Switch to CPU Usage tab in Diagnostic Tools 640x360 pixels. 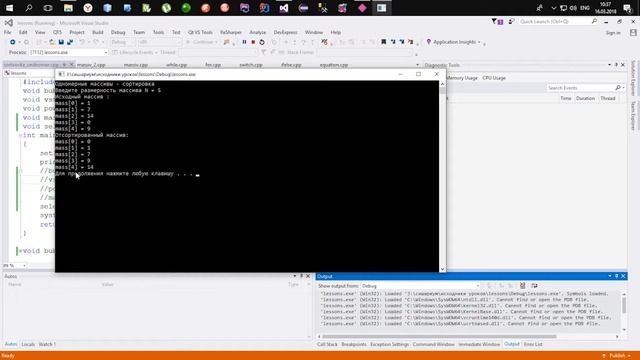click(x=494, y=78)
